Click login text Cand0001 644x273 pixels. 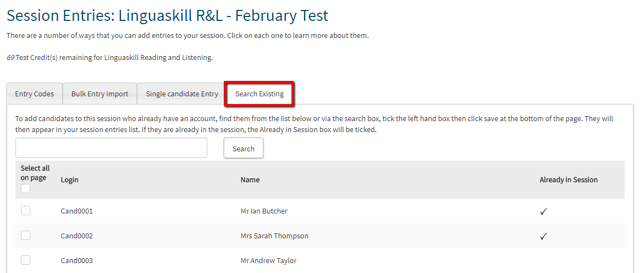[77, 211]
